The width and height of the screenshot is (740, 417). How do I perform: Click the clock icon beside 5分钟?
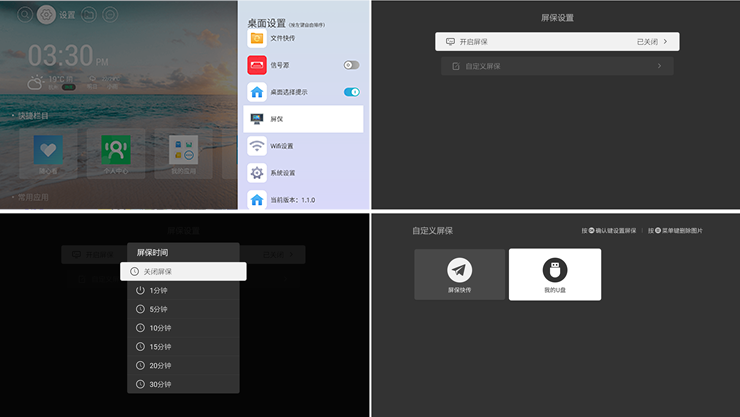(140, 309)
